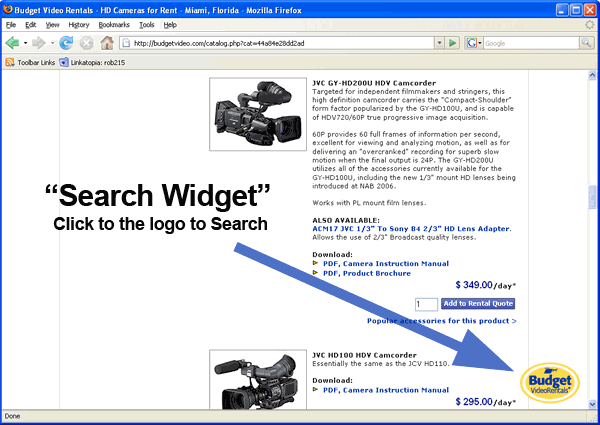Click the Linkatopia bookmark icon
Viewport: 600px width, 425px height.
pyautogui.click(x=64, y=62)
